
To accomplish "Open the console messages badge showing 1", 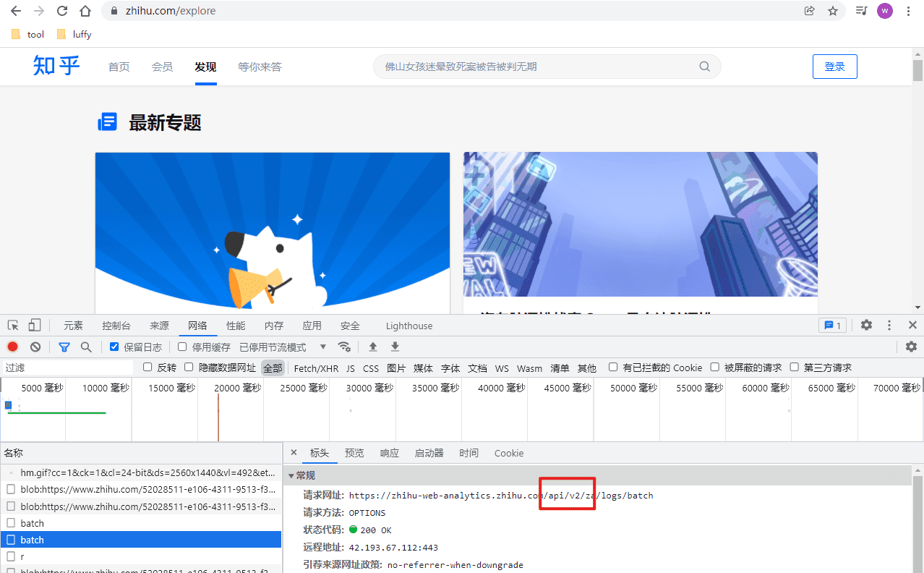I will click(832, 326).
